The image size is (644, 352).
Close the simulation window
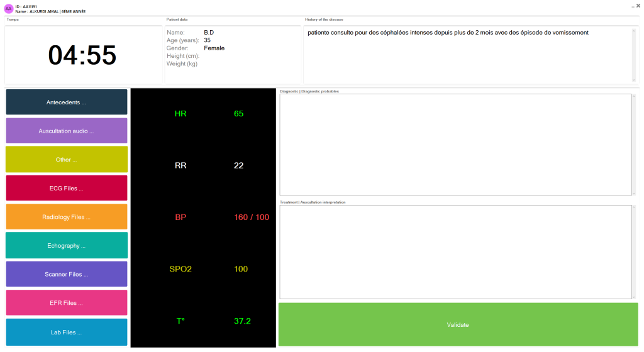pyautogui.click(x=638, y=6)
